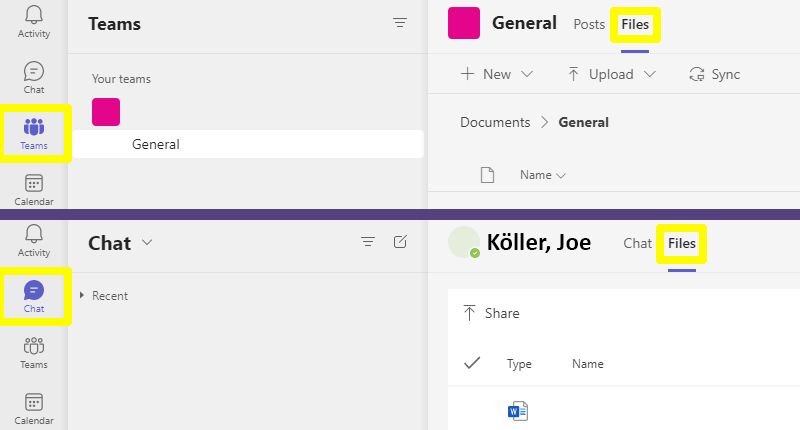
Task: Click the select-all checkmark in chat files
Action: click(x=472, y=363)
